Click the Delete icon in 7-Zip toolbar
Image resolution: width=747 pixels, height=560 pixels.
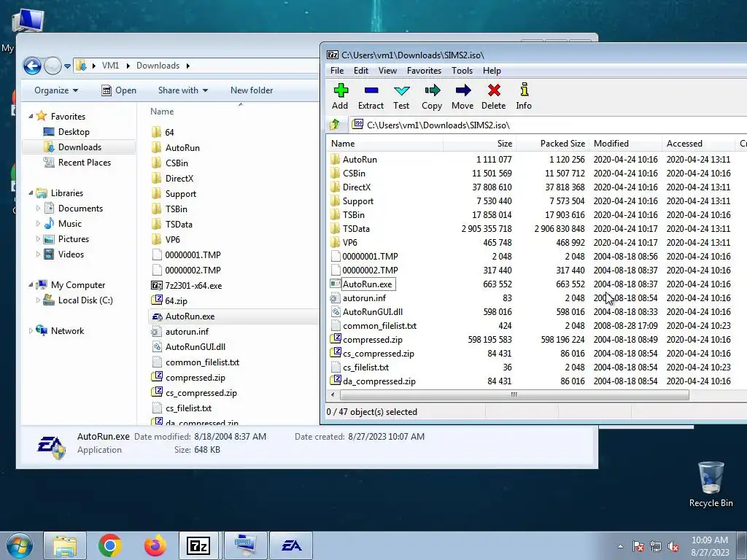pyautogui.click(x=494, y=96)
